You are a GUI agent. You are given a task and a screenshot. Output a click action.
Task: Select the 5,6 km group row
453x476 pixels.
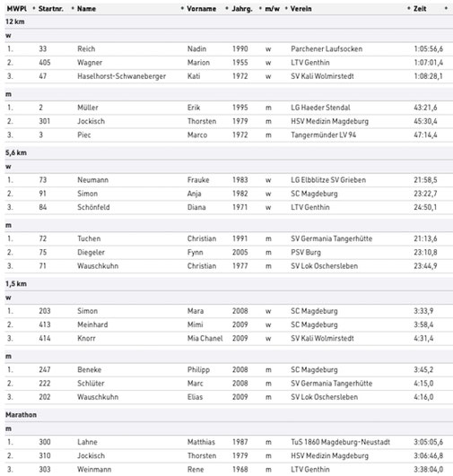tap(229, 153)
